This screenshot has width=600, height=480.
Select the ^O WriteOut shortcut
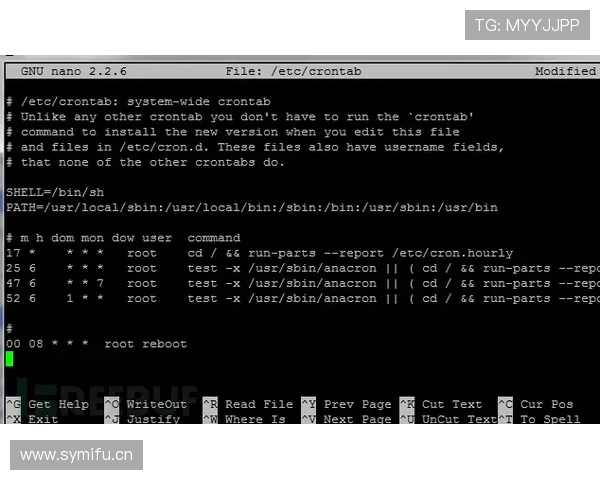[146, 404]
